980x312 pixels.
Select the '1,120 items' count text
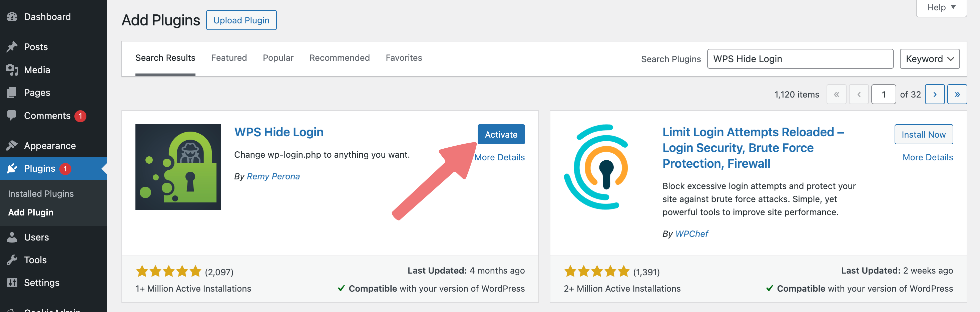click(x=797, y=95)
